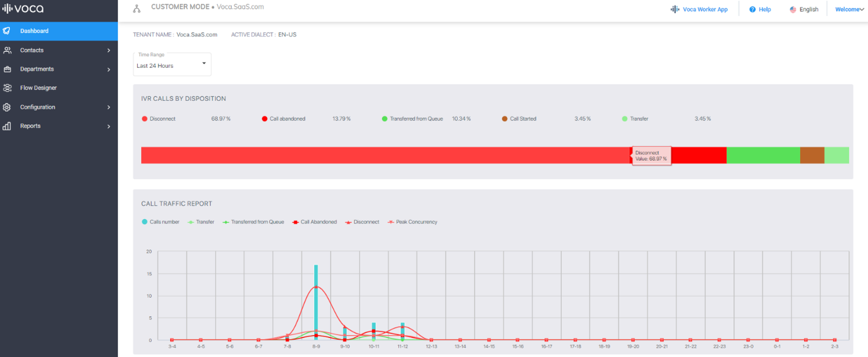Open the Voca Worker App link
868x357 pixels.
click(x=700, y=9)
